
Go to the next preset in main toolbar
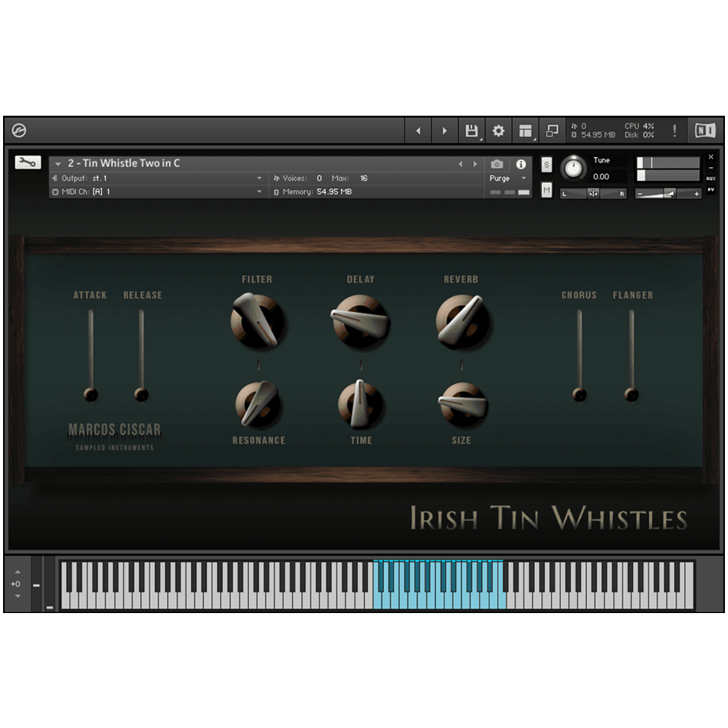point(444,131)
